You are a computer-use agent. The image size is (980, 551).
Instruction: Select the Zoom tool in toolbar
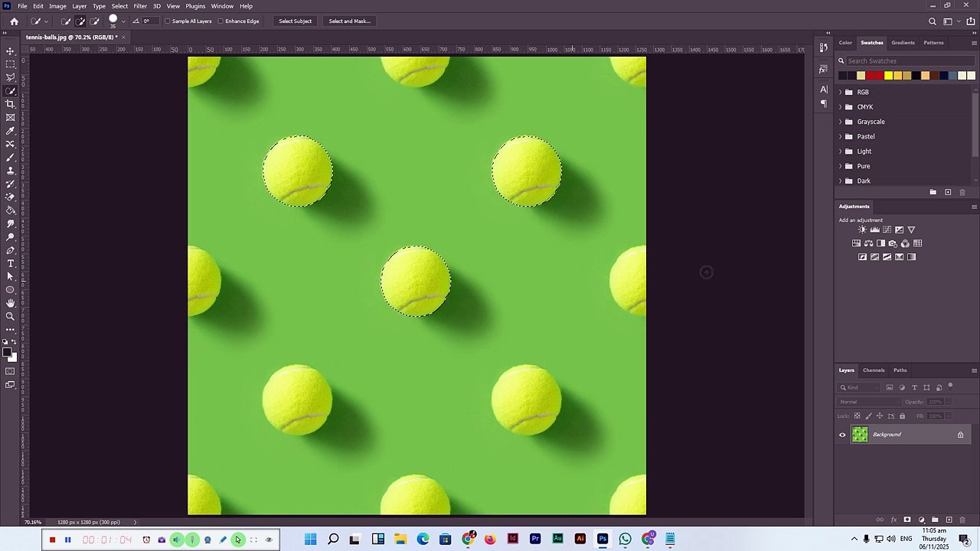[x=11, y=316]
